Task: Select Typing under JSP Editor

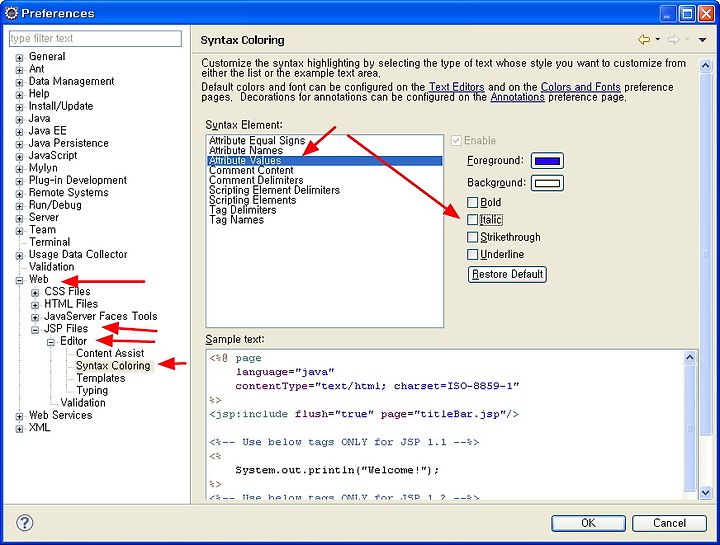Action: (92, 390)
